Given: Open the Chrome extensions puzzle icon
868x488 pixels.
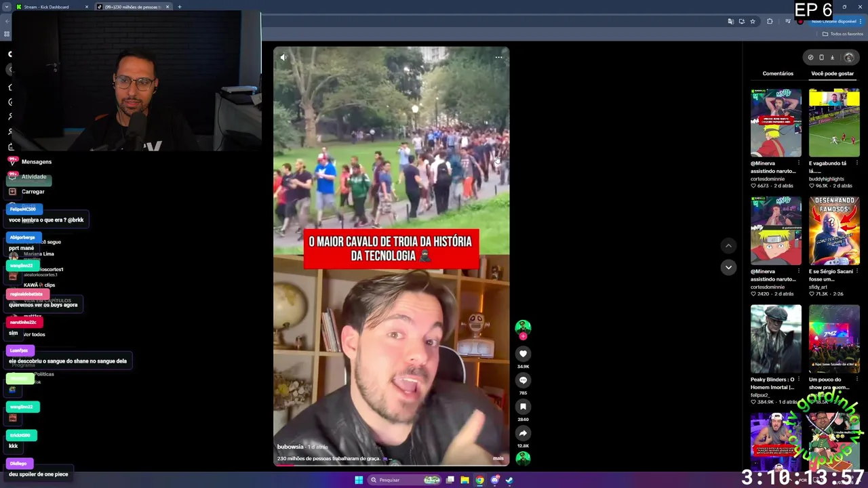Looking at the screenshot, I should click(x=770, y=22).
